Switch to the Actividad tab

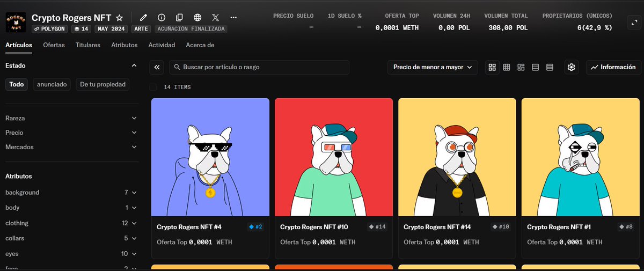(x=162, y=45)
